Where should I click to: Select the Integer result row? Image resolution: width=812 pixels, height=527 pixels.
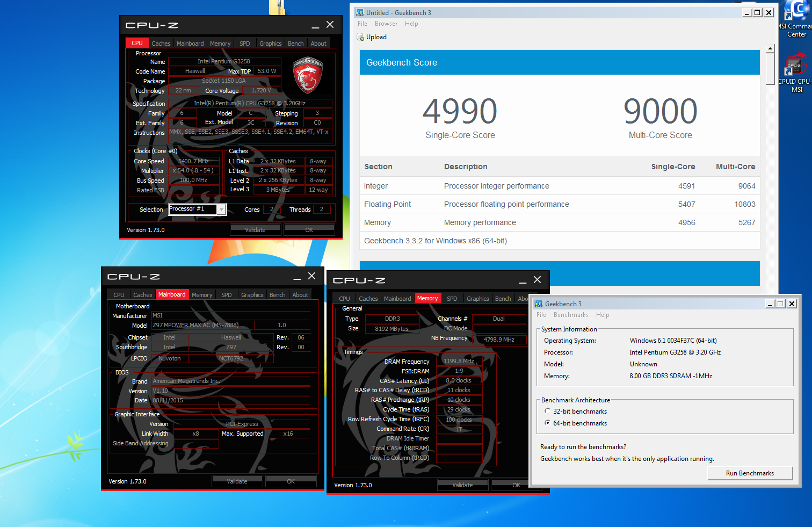pos(560,186)
